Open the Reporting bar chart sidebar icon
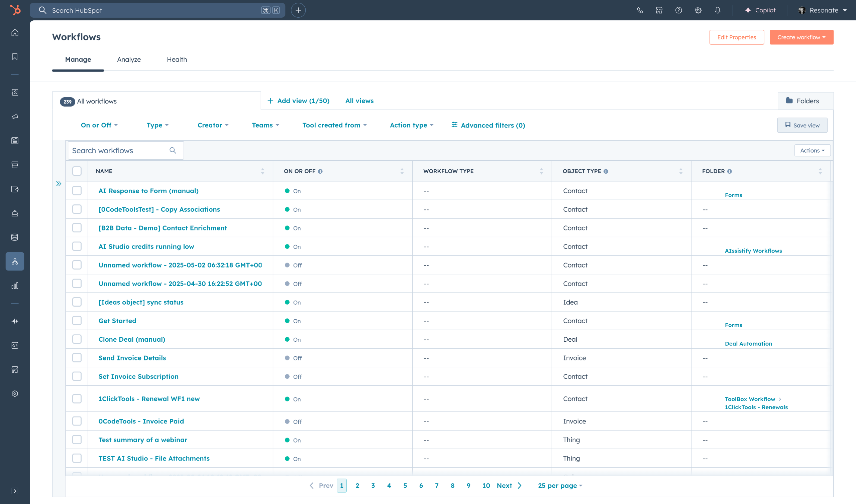Viewport: 856px width, 504px height. (15, 286)
